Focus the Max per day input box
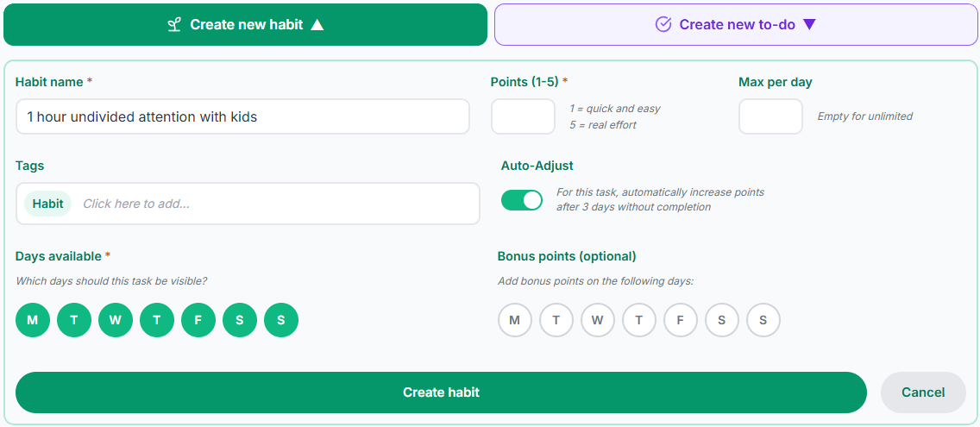980x427 pixels. tap(770, 116)
